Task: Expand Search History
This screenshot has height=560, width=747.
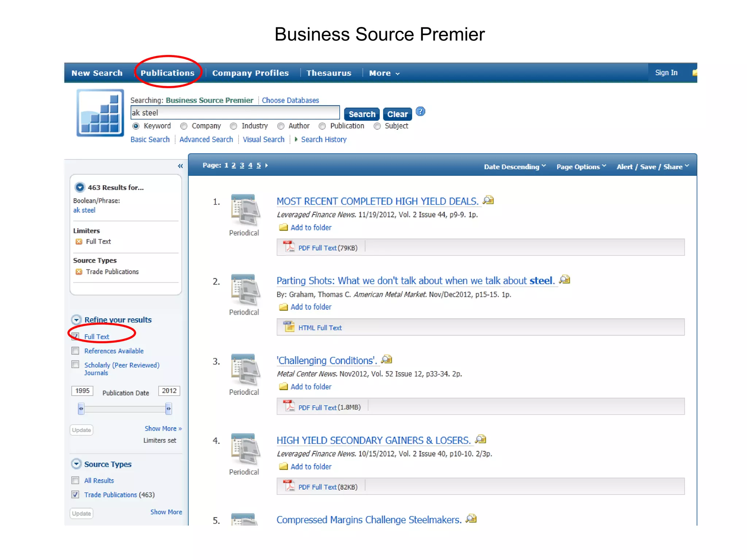Action: point(321,140)
